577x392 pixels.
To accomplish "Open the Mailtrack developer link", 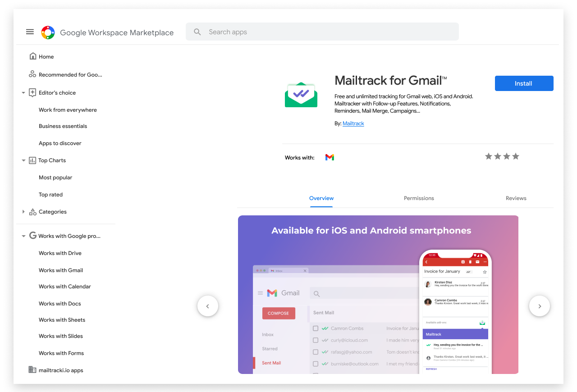I will [353, 123].
